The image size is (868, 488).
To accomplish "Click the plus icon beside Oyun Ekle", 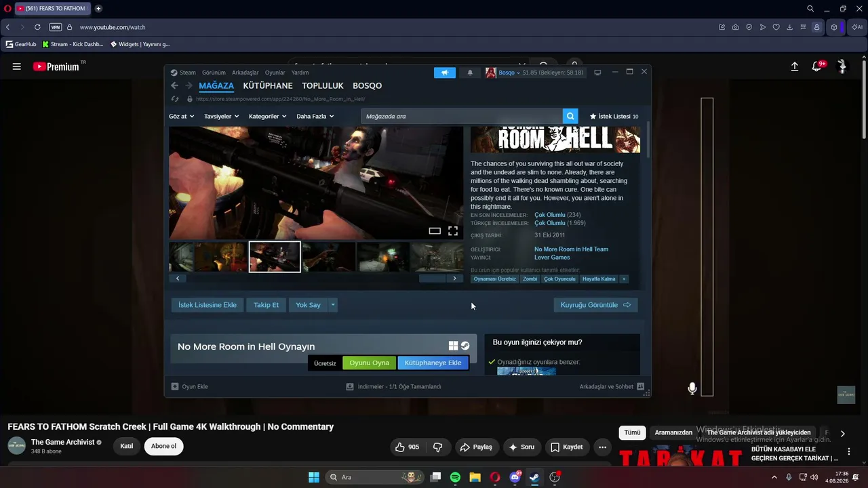I will 175,386.
